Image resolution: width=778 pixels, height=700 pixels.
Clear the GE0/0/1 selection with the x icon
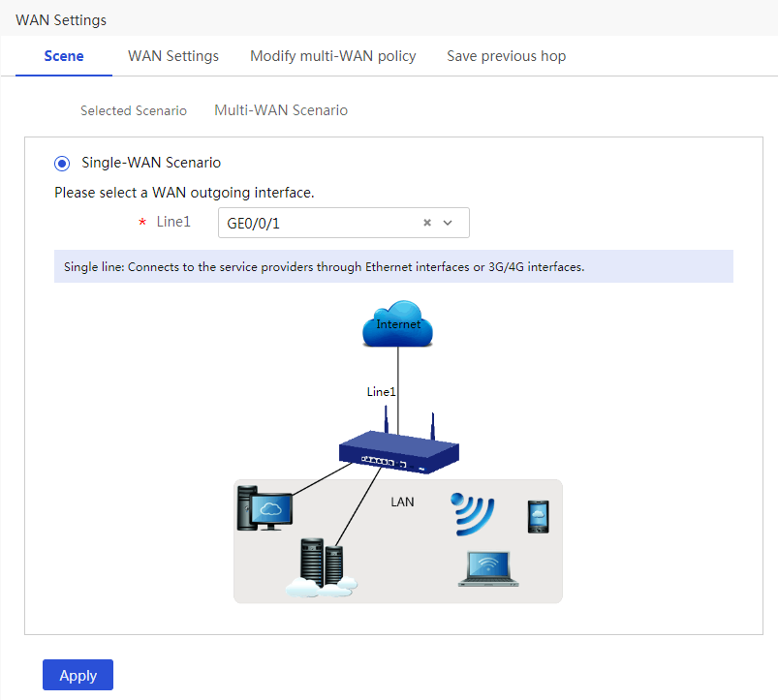pyautogui.click(x=427, y=223)
